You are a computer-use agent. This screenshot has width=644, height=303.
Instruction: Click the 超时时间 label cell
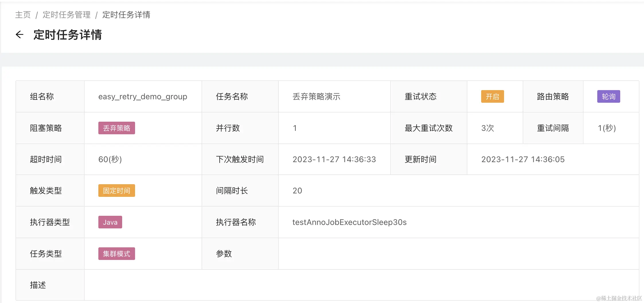[50, 159]
